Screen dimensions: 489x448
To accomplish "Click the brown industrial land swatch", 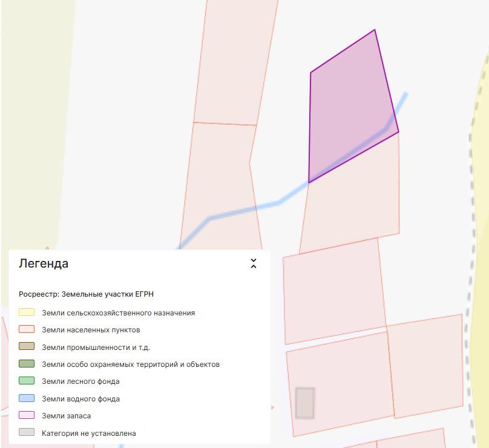I will (27, 347).
